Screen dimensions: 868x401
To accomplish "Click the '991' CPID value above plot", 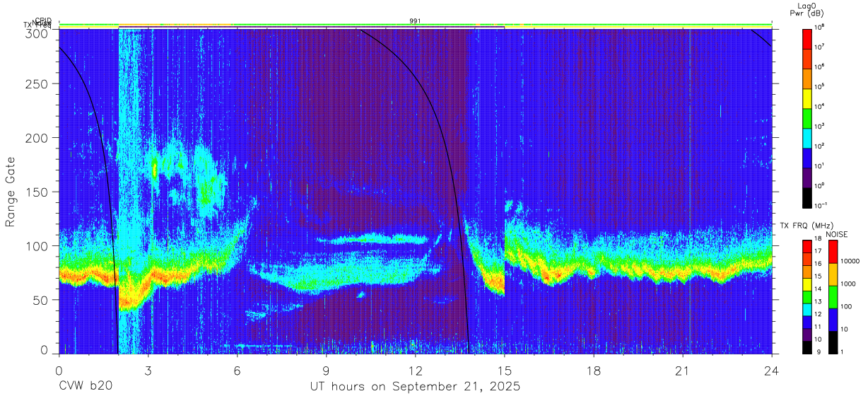I will tap(415, 21).
